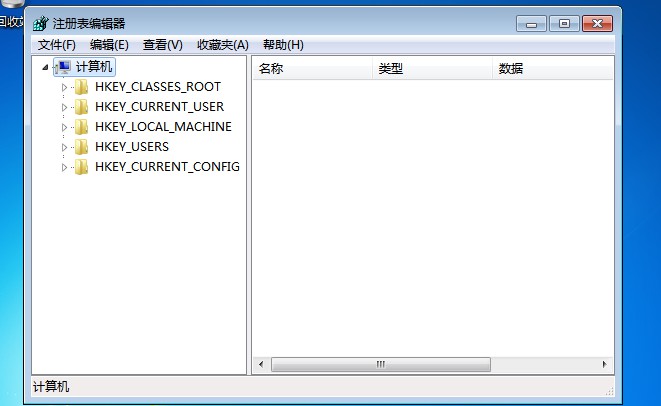Click the Registry Editor title bar icon
The width and height of the screenshot is (661, 406).
click(x=41, y=24)
